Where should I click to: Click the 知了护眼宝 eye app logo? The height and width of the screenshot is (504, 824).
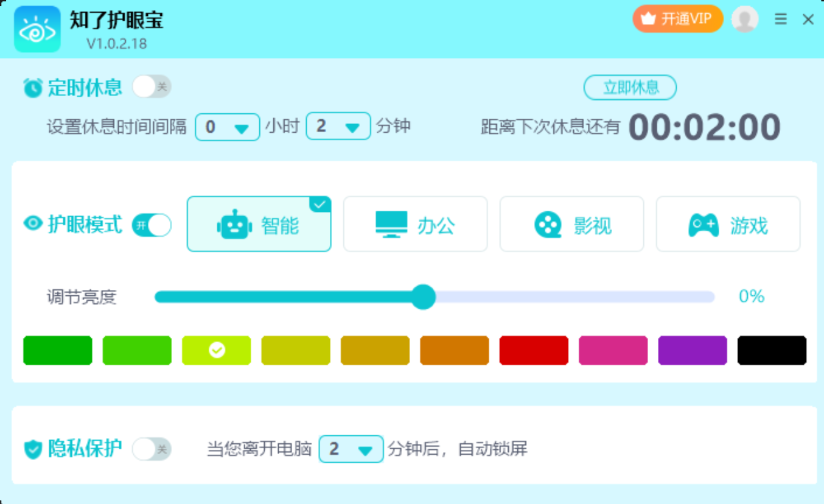tap(37, 29)
